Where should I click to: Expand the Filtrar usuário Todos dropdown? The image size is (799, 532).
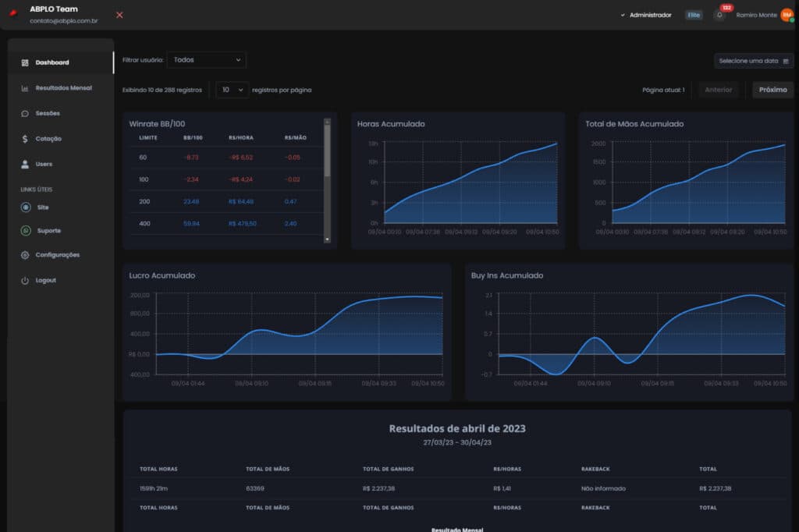click(x=206, y=59)
